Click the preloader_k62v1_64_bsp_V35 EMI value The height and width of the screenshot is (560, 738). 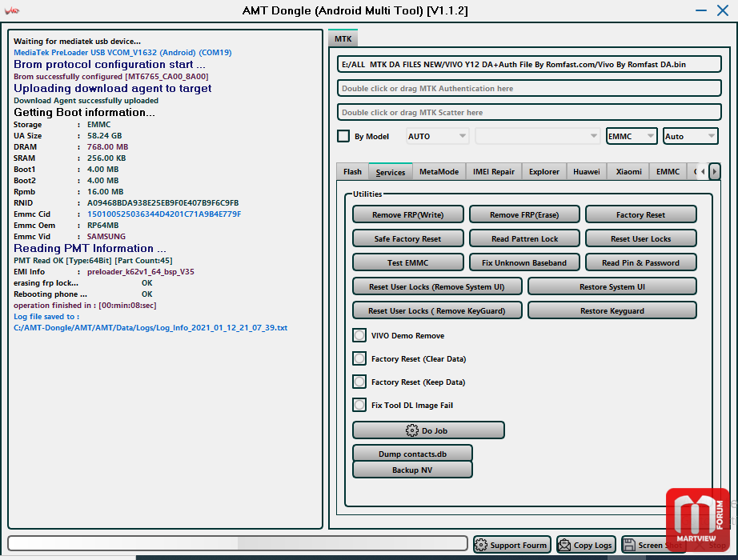point(140,271)
